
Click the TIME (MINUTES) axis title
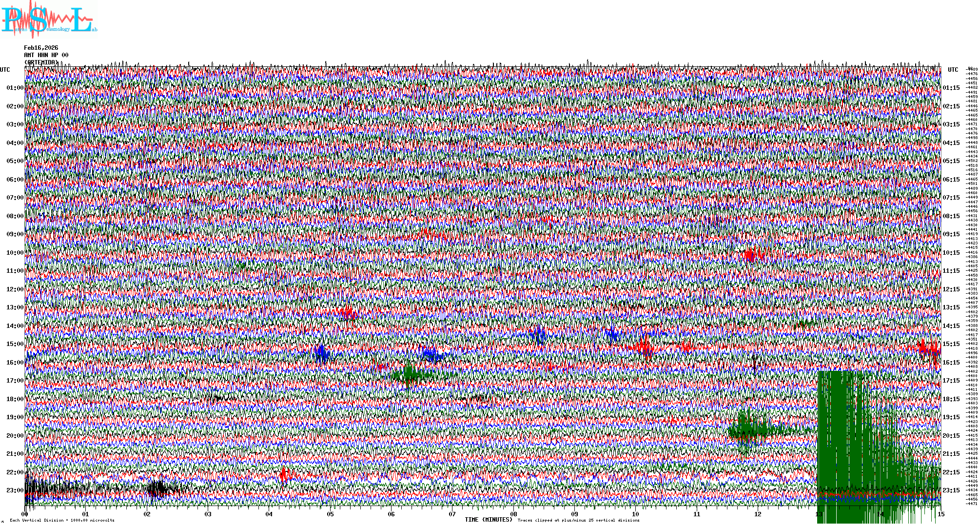click(x=489, y=520)
